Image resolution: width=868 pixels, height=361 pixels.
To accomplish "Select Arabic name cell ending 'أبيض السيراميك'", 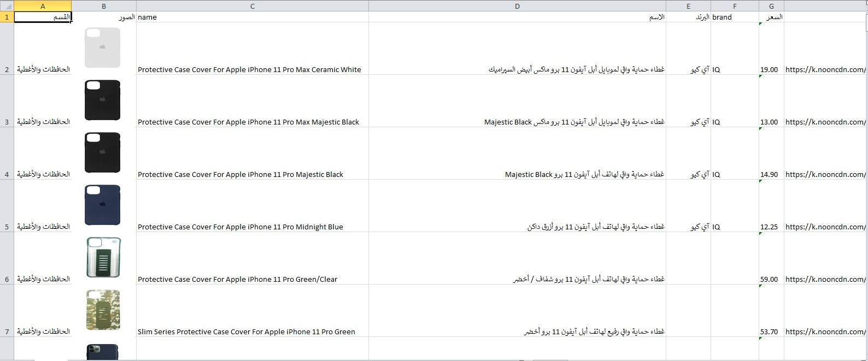I will [x=517, y=49].
